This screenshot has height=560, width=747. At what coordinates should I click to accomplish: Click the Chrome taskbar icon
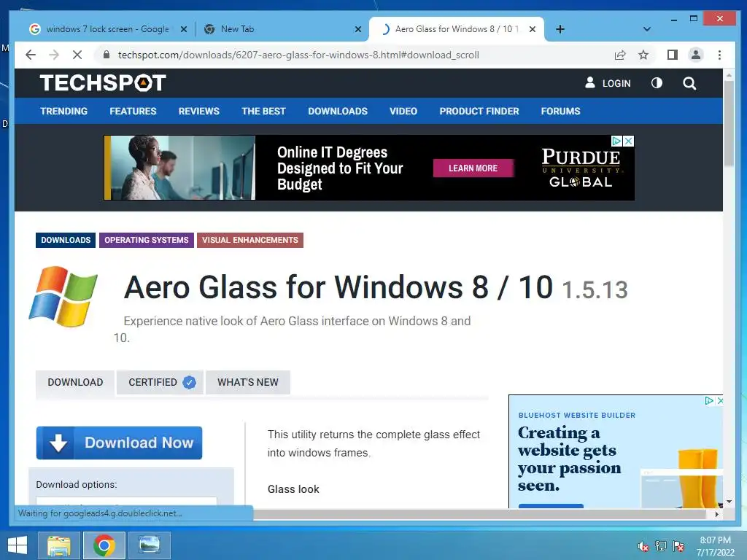point(104,545)
